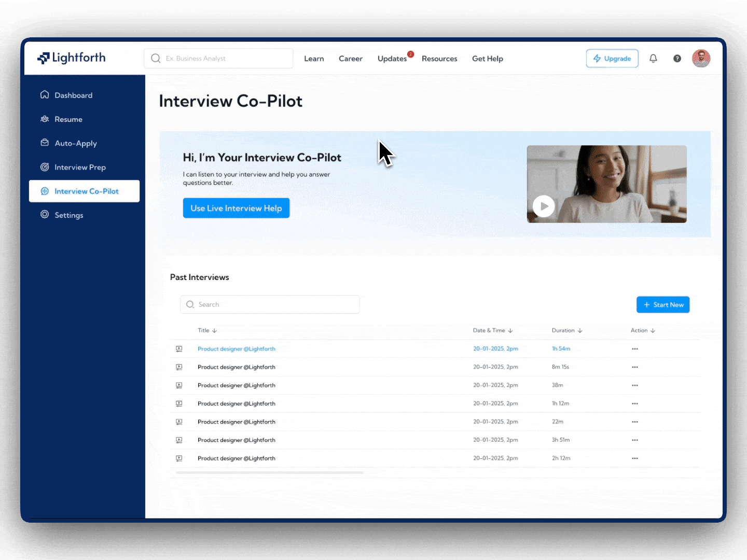Play the Interview Co-Pilot intro video
Screen dimensions: 747x560
pyautogui.click(x=544, y=206)
